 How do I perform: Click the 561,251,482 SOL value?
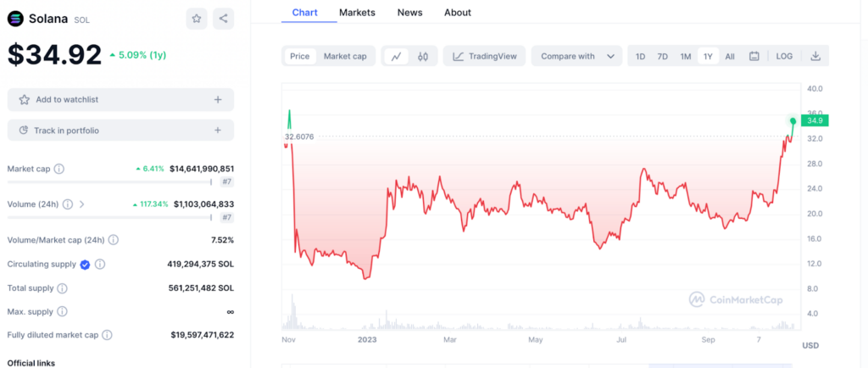pos(201,288)
